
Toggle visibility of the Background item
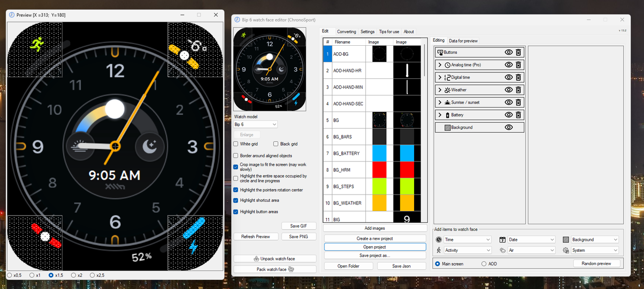509,128
